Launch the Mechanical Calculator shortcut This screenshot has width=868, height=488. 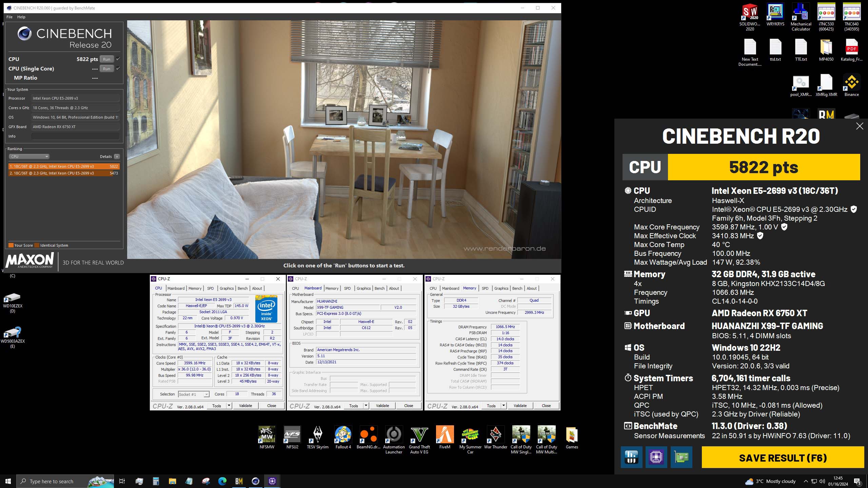tap(801, 17)
